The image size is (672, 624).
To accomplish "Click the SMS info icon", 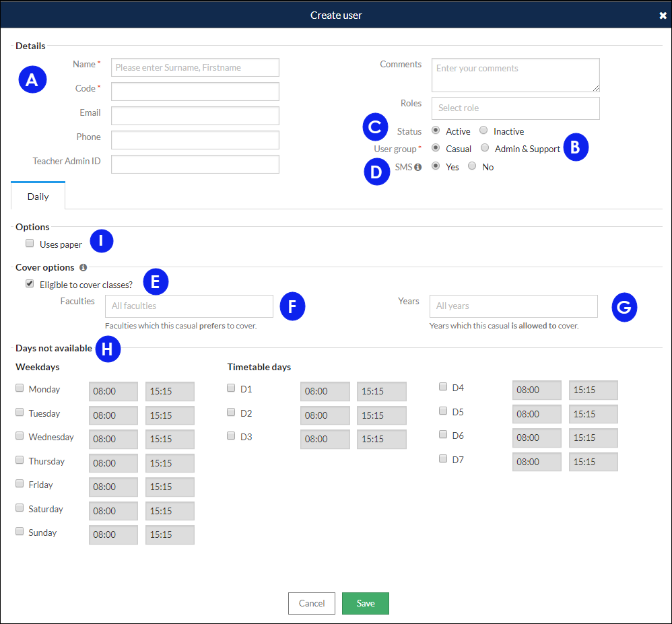I will [x=418, y=167].
